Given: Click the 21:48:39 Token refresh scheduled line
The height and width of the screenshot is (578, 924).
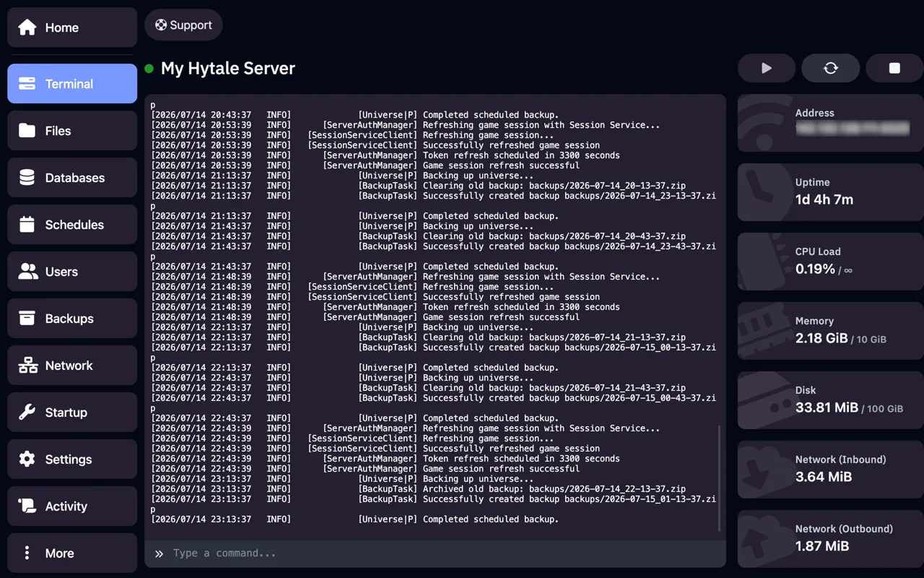Looking at the screenshot, I should click(x=385, y=307).
